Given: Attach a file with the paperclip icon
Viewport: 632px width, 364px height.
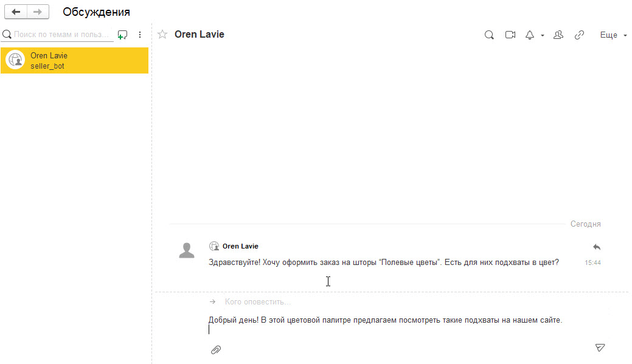Looking at the screenshot, I should (x=216, y=350).
